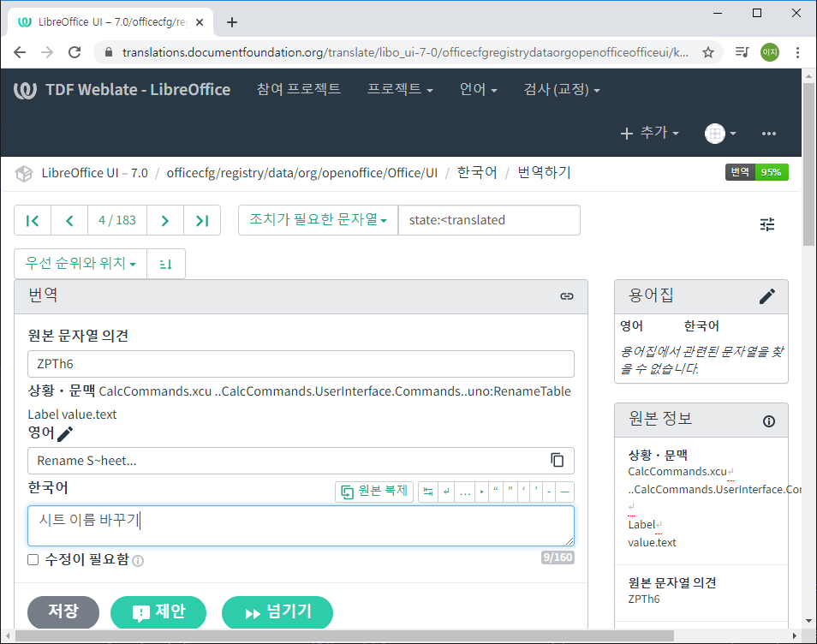Insert small triangle character button

coord(481,492)
